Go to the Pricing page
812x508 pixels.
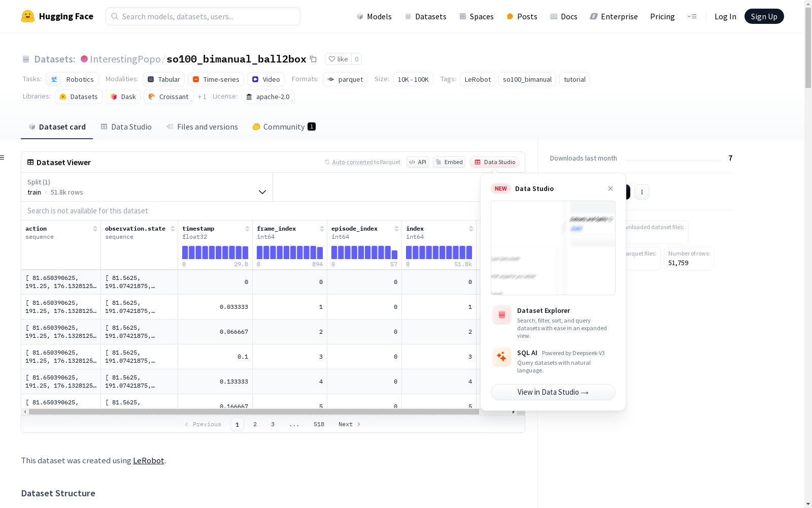pyautogui.click(x=662, y=16)
